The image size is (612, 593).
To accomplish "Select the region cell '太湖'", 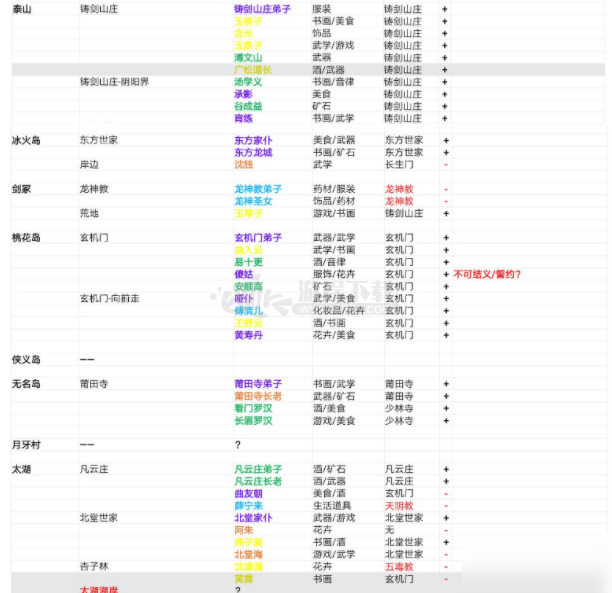I will pyautogui.click(x=22, y=469).
